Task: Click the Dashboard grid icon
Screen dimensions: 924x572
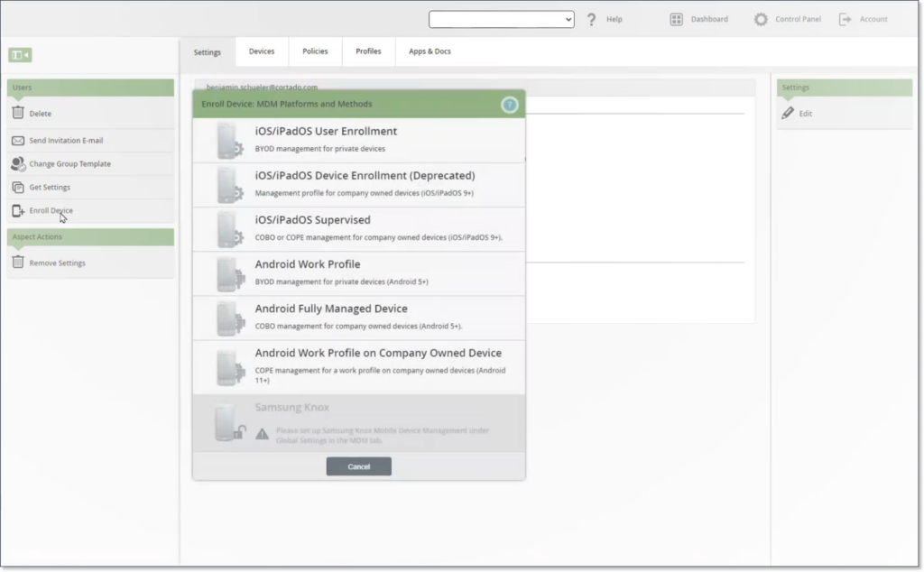Action: (x=677, y=20)
